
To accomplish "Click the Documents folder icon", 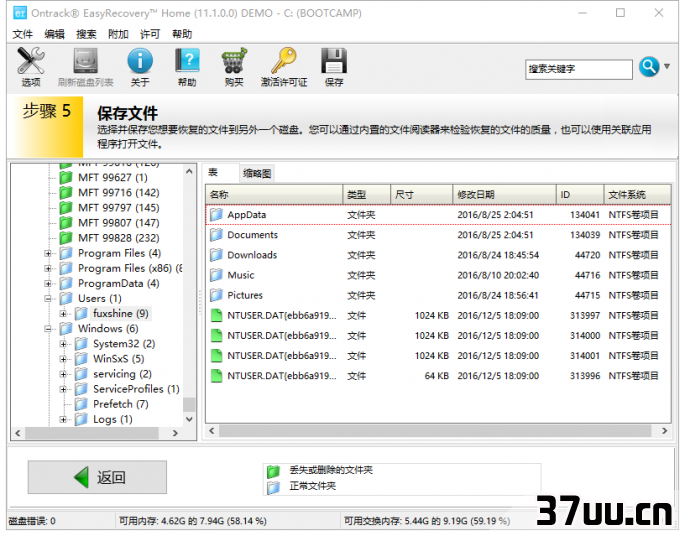I will tap(216, 235).
